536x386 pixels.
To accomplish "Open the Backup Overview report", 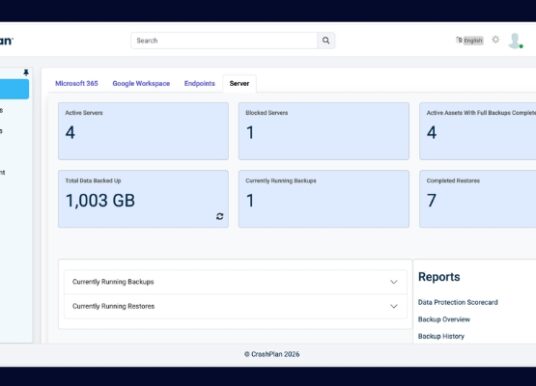I will pos(444,319).
